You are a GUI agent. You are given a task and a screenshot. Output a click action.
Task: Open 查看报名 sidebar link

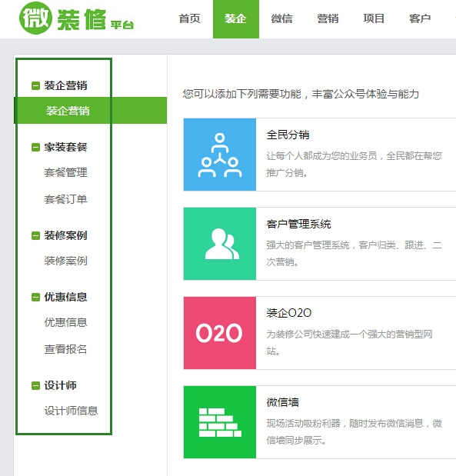point(66,349)
